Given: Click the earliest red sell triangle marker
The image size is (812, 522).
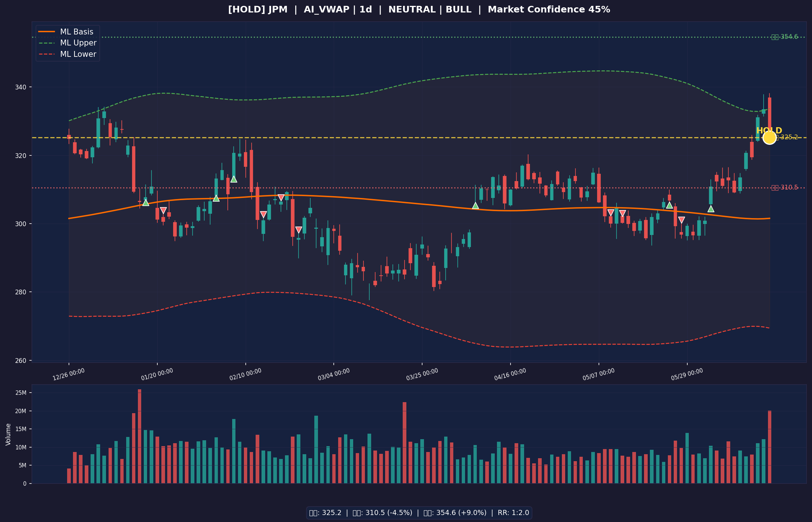Looking at the screenshot, I should coord(163,210).
